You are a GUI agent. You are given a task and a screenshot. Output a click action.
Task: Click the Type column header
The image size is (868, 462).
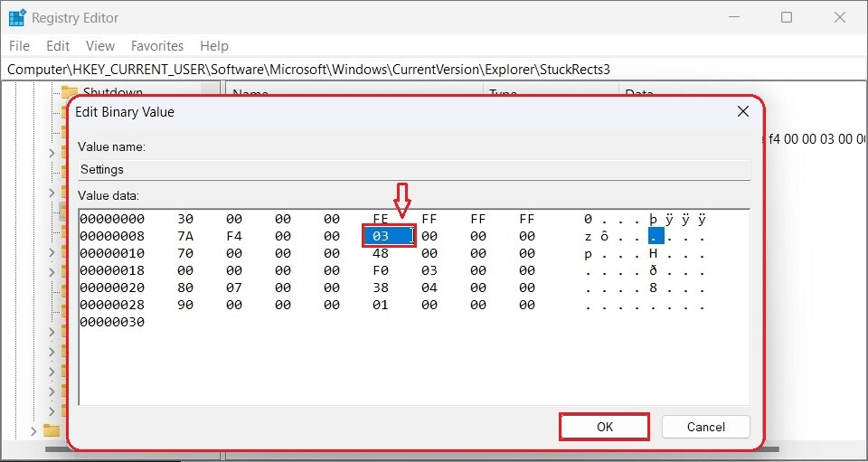click(504, 93)
